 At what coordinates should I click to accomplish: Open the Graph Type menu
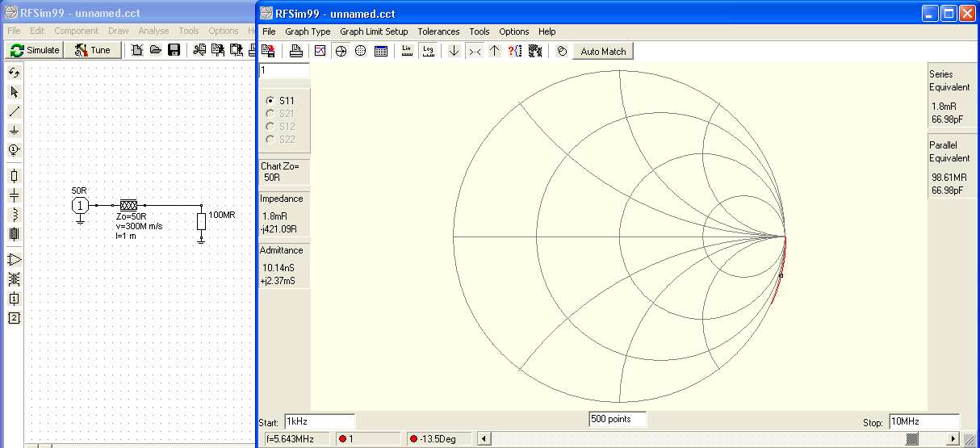tap(308, 31)
